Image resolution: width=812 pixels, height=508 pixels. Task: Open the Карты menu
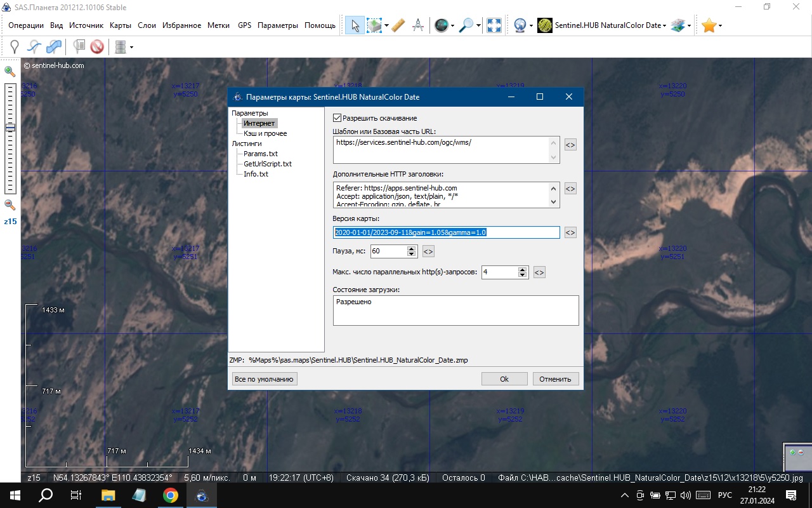[x=120, y=25]
